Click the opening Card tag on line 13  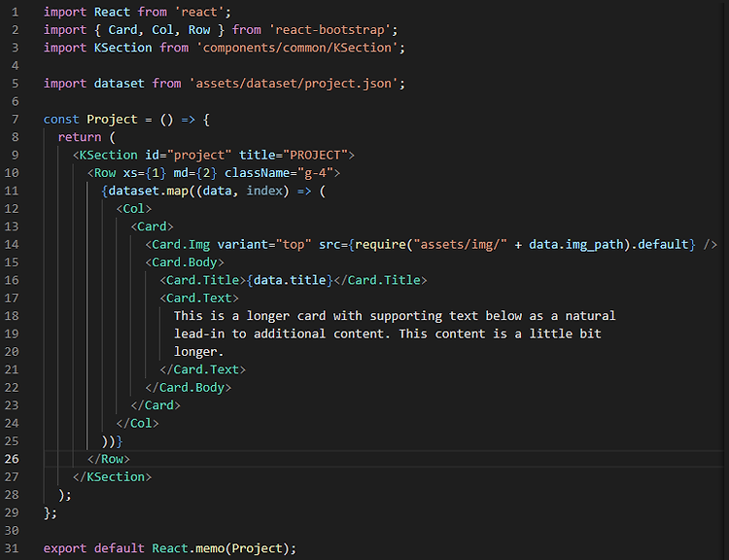(152, 227)
